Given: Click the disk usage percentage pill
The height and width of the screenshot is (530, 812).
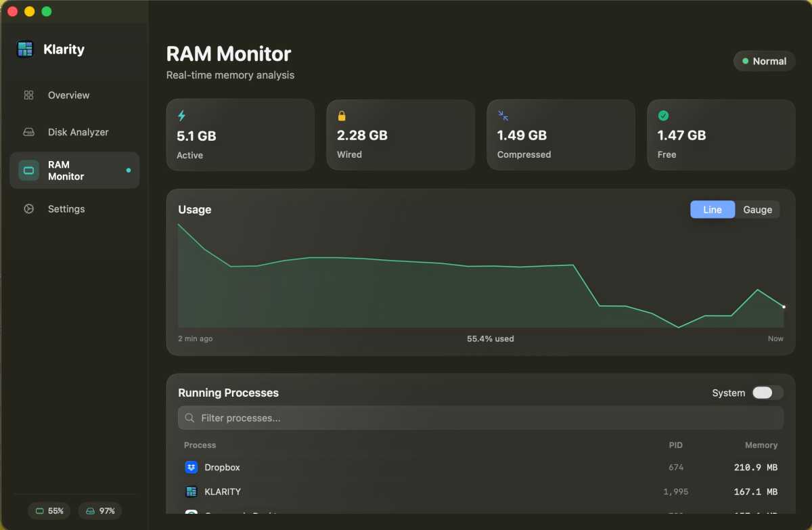Looking at the screenshot, I should pos(99,511).
